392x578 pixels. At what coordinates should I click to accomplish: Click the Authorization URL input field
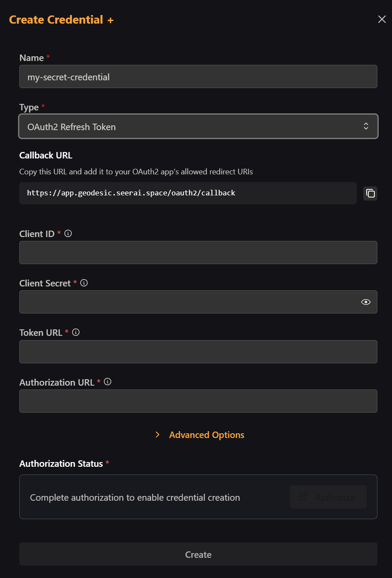198,401
